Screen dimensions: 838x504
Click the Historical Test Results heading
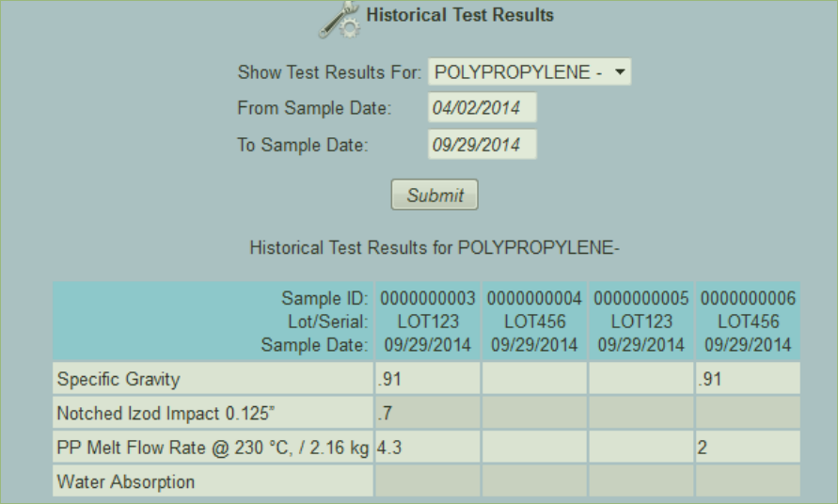point(460,15)
